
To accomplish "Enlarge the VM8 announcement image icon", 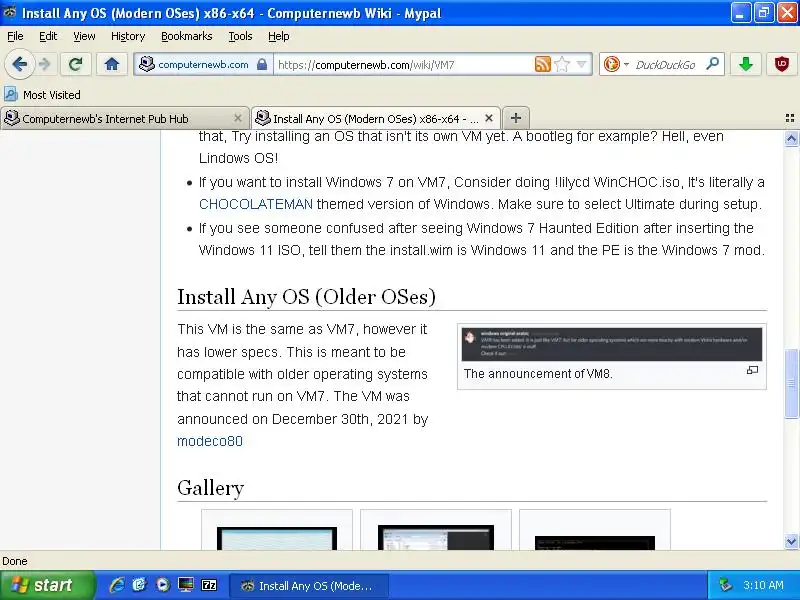I will pyautogui.click(x=752, y=370).
